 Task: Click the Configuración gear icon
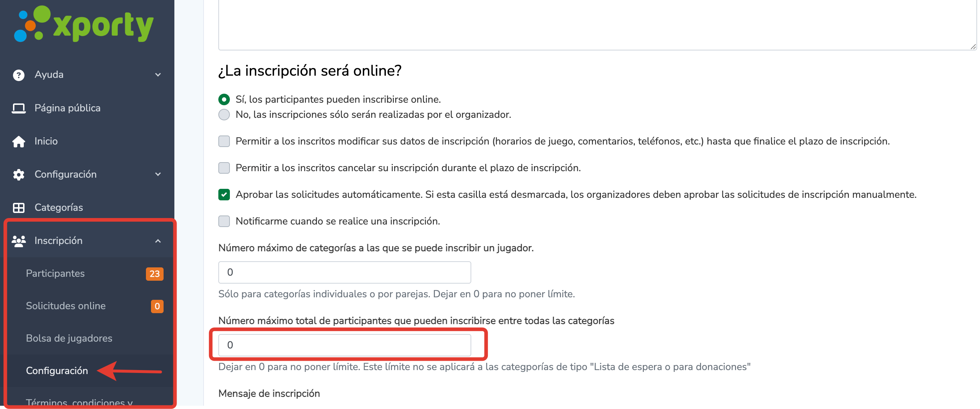19,175
